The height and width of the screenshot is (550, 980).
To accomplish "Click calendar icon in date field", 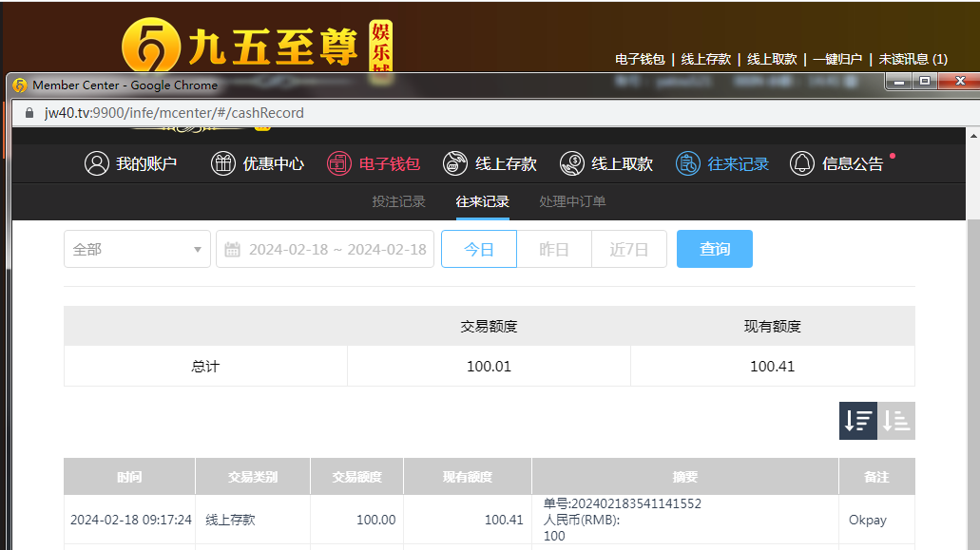I will (x=233, y=250).
